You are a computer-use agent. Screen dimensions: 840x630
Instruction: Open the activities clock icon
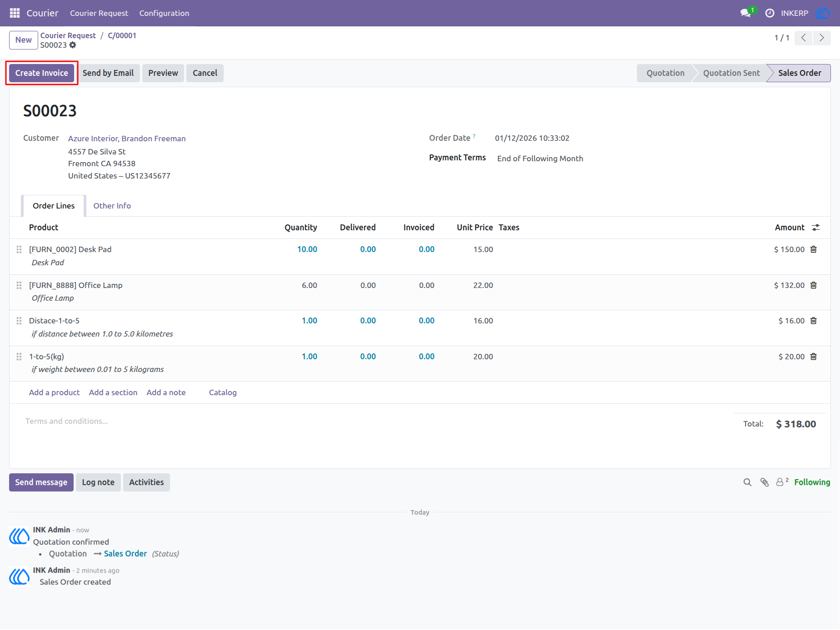point(770,13)
